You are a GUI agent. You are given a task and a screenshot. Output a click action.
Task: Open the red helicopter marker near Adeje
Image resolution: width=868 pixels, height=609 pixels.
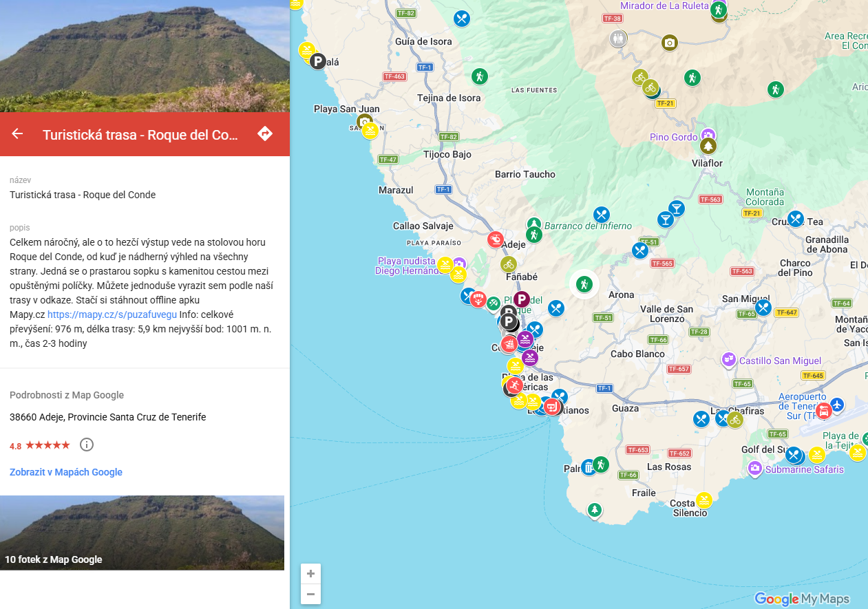tap(496, 239)
